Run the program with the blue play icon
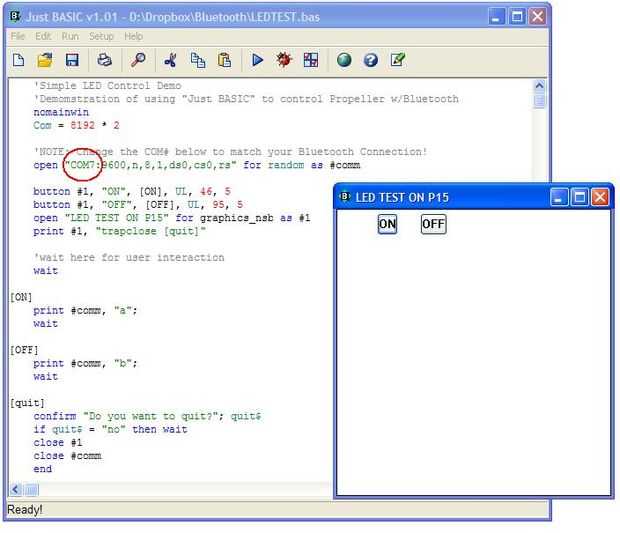 [257, 60]
